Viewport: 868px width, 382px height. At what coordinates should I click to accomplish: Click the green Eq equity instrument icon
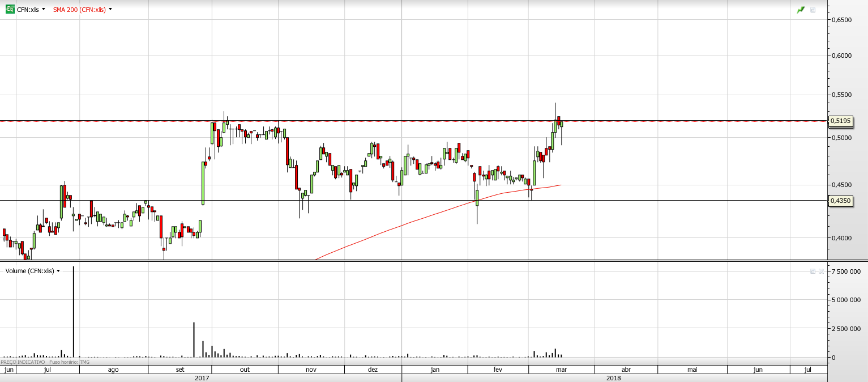coord(10,10)
